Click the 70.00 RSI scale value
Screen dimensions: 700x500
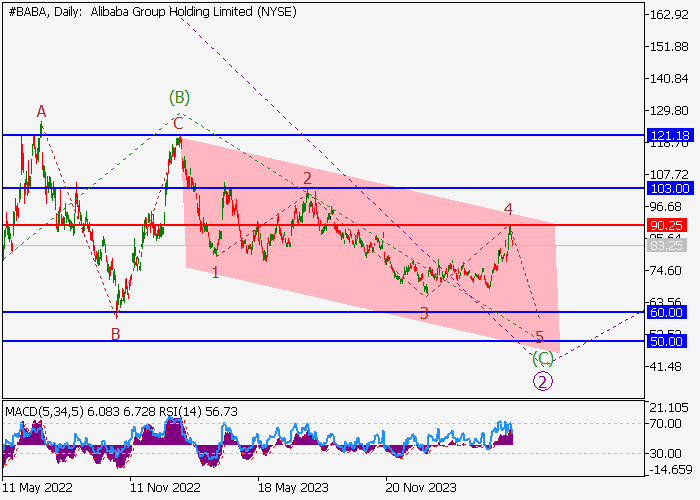(x=666, y=423)
